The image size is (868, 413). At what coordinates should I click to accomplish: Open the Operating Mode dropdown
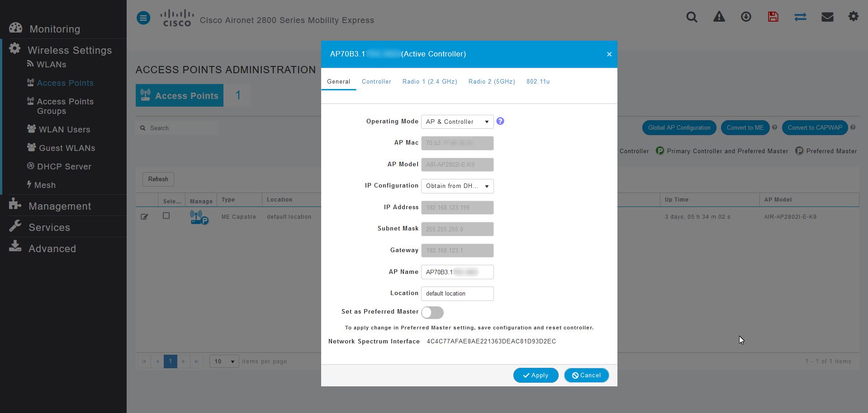tap(457, 122)
